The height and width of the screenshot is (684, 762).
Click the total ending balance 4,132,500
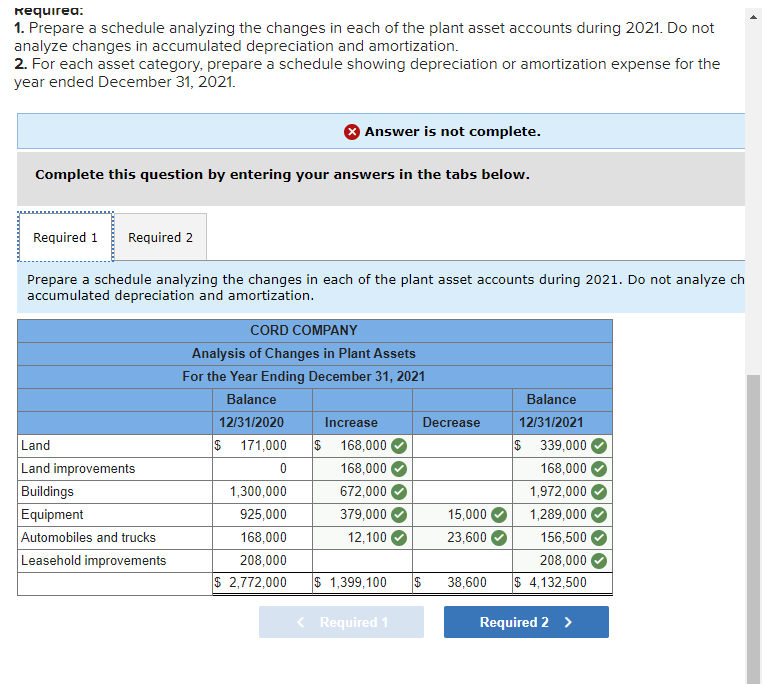click(558, 583)
